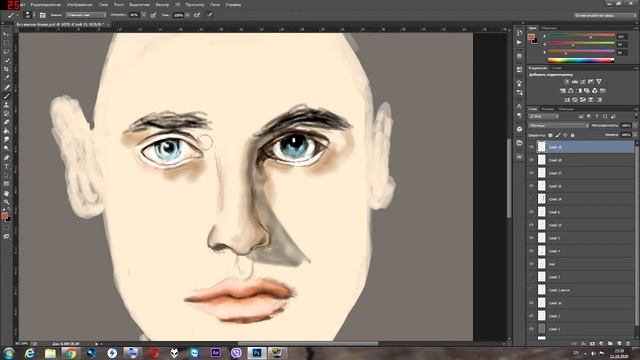Open the Справка menu

pos(233,5)
